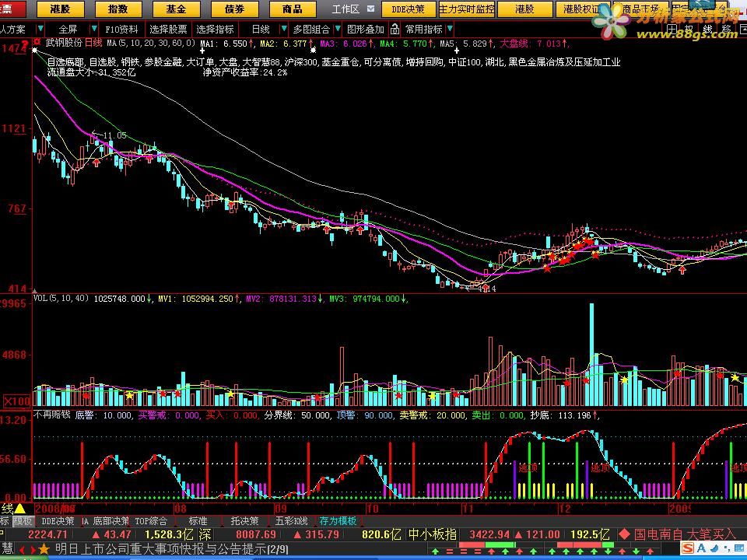Click the red question mark help icon
The image size is (747, 560).
tap(25, 43)
